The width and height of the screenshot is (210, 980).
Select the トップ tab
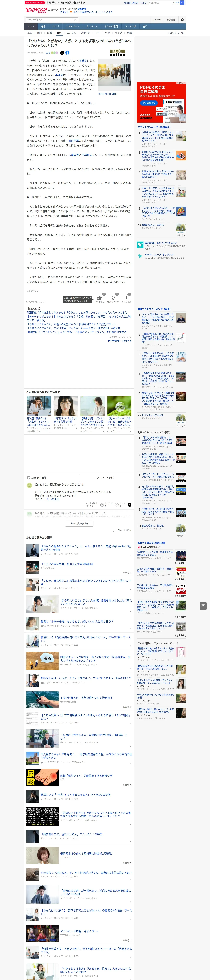[x=31, y=26]
